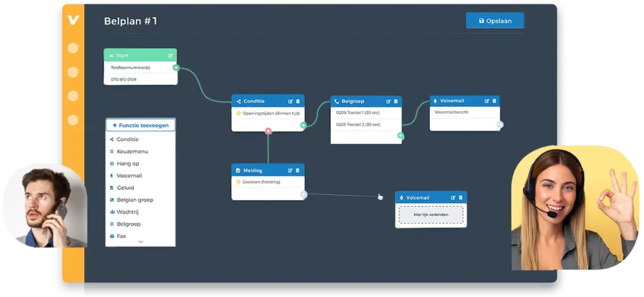The width and height of the screenshot is (644, 297).
Task: Choose Hang op function
Action: tap(130, 163)
